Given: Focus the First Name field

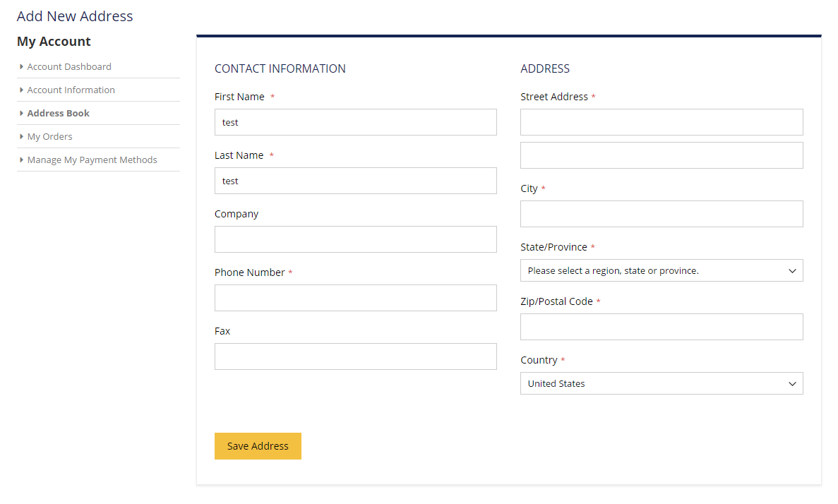Looking at the screenshot, I should tap(355, 122).
